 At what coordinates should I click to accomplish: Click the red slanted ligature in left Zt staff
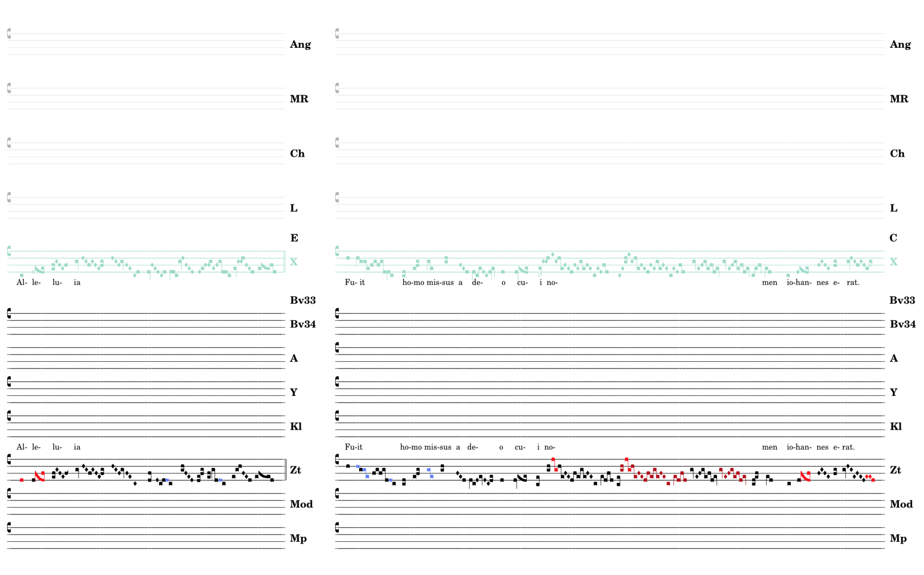click(x=40, y=477)
